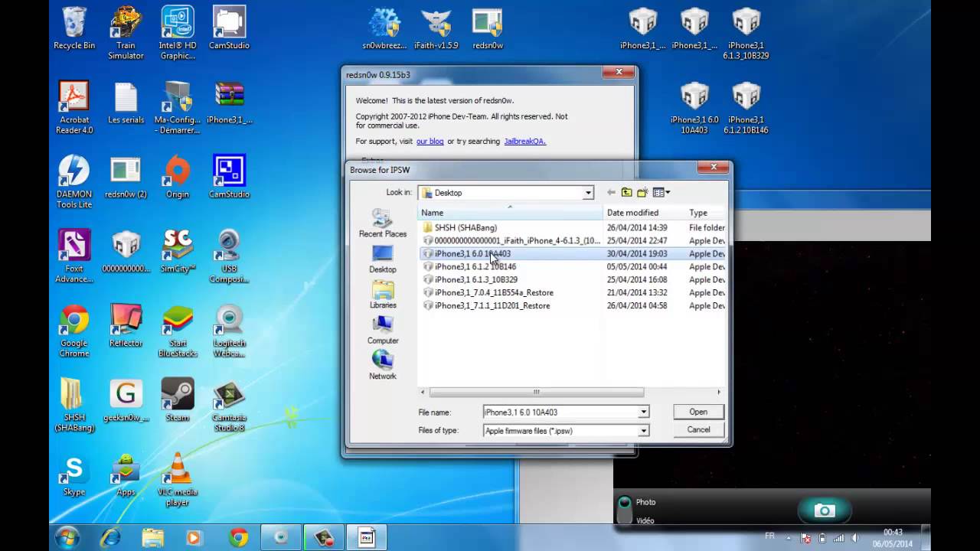Select the Les serials text file icon

coord(126,103)
